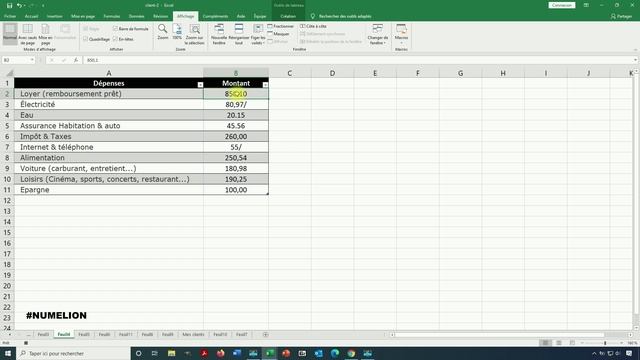The width and height of the screenshot is (640, 360).
Task: Open the Zoom dialog magnifier
Action: (x=162, y=32)
